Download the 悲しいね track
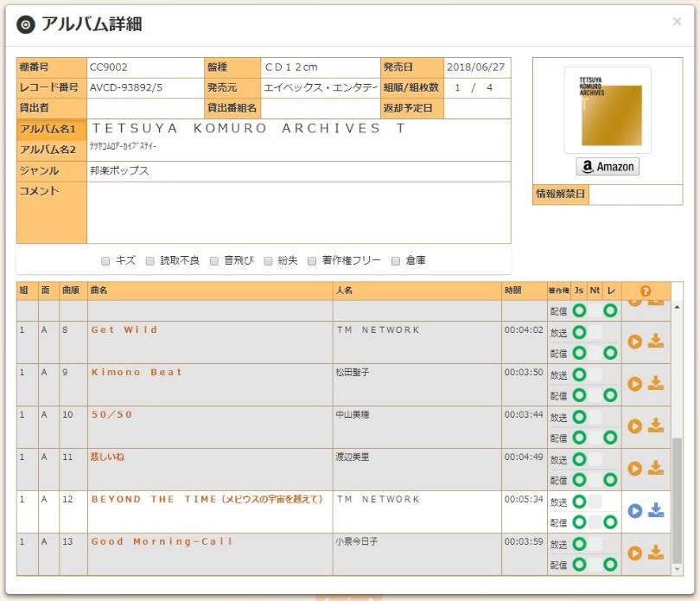The height and width of the screenshot is (601, 700). pos(655,468)
